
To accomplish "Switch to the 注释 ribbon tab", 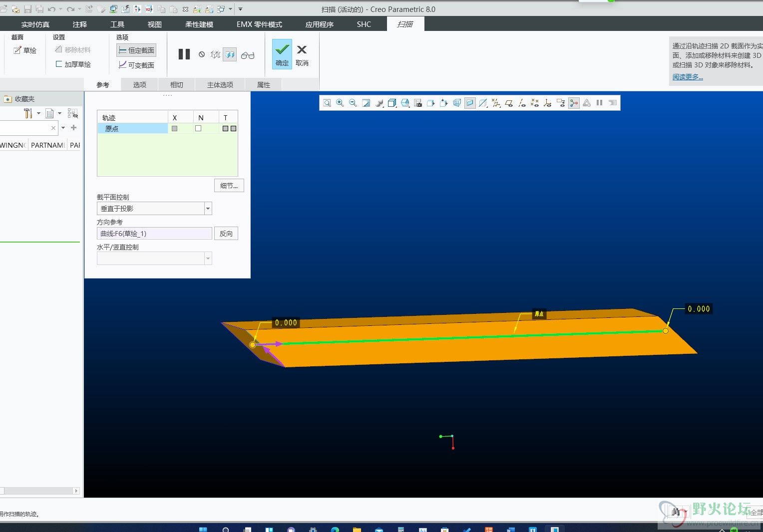I will click(x=80, y=24).
